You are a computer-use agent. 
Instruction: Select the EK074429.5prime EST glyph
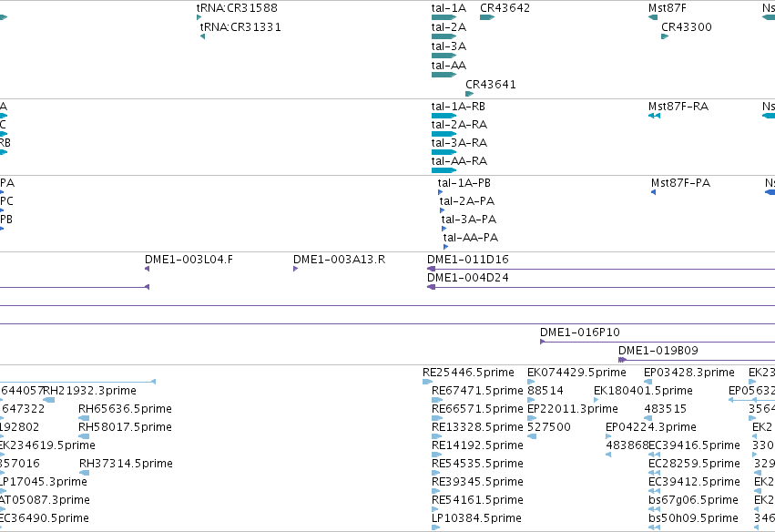click(531, 382)
